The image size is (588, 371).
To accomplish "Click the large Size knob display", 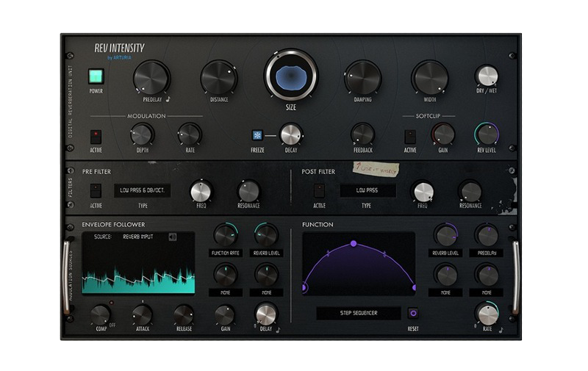I will coord(291,75).
